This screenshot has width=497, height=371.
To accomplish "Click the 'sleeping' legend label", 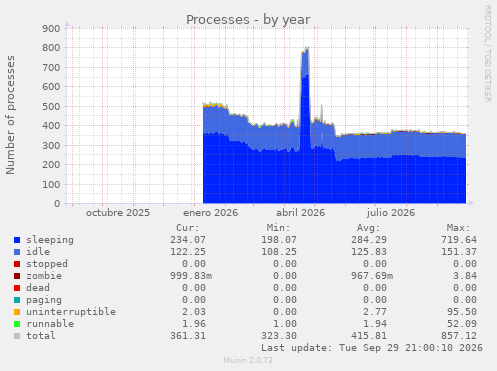I will pos(50,240).
